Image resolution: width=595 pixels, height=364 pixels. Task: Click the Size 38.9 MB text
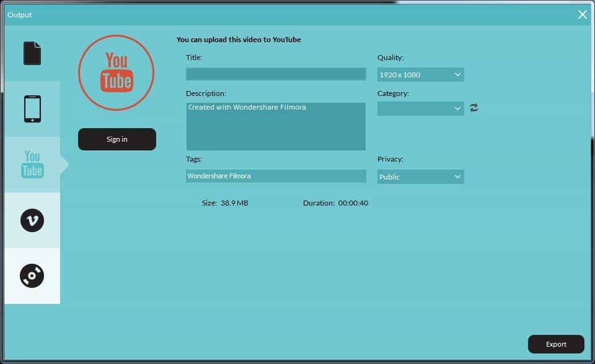point(225,203)
